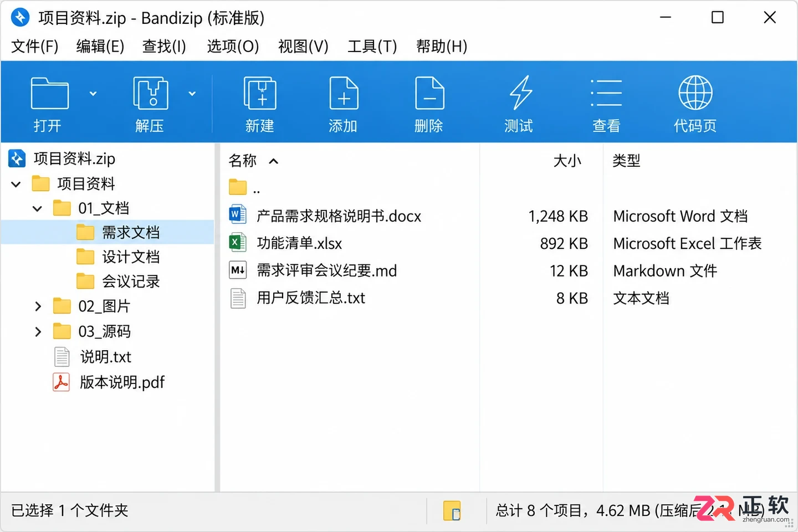
Task: Open the 编辑(E) menu
Action: pyautogui.click(x=100, y=46)
